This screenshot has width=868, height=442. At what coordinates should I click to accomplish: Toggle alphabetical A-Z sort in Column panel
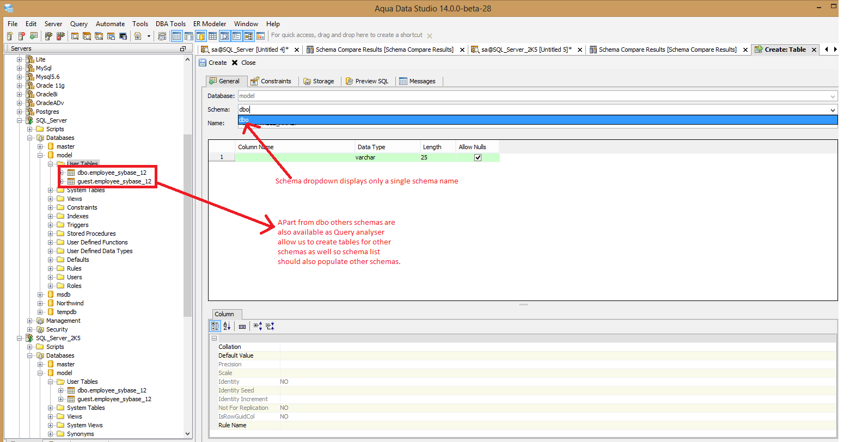pyautogui.click(x=227, y=326)
